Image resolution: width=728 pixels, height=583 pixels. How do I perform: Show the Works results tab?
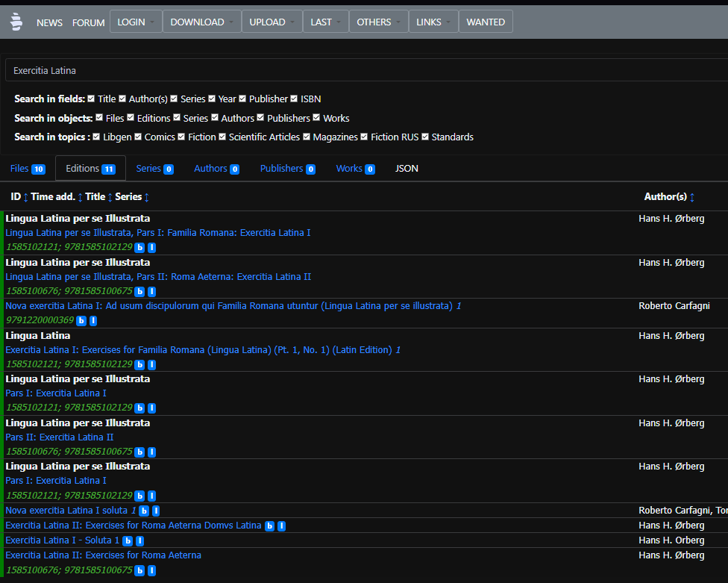point(356,169)
